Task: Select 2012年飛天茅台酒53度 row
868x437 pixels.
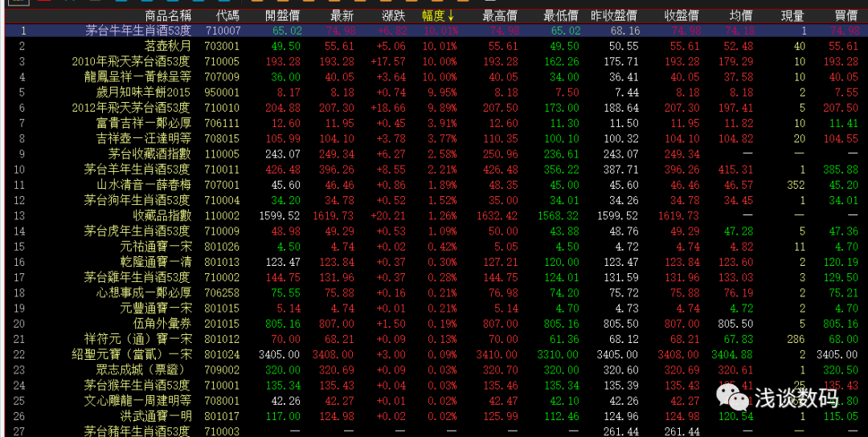Action: [436, 108]
